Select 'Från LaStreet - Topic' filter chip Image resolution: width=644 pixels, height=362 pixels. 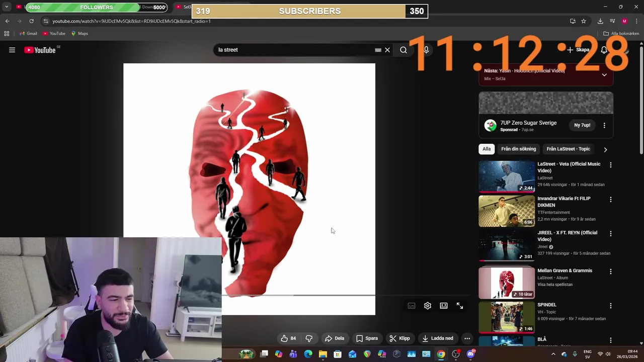point(568,149)
